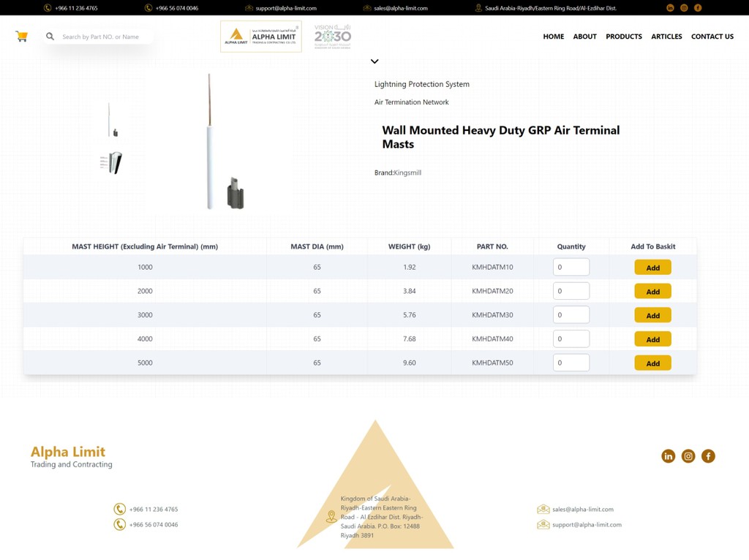Expand the chevron above Lightning Protection System
The width and height of the screenshot is (749, 560).
[x=374, y=62]
